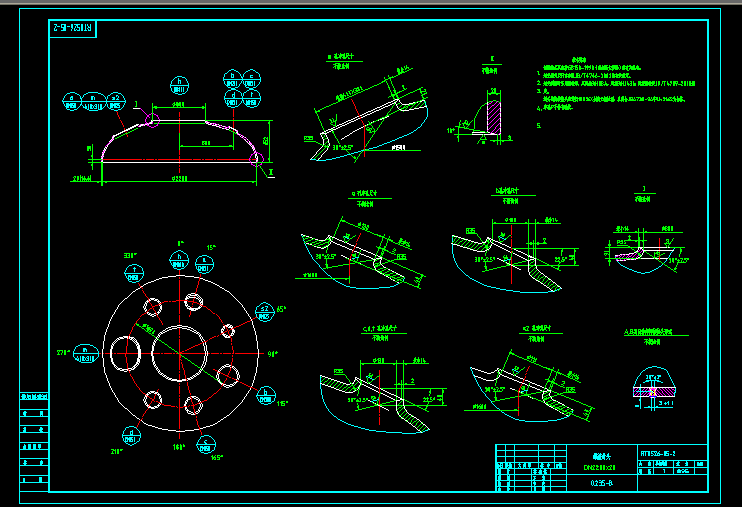The height and width of the screenshot is (507, 742).
Task: Select the weld joint detail above title block
Action: (655, 393)
